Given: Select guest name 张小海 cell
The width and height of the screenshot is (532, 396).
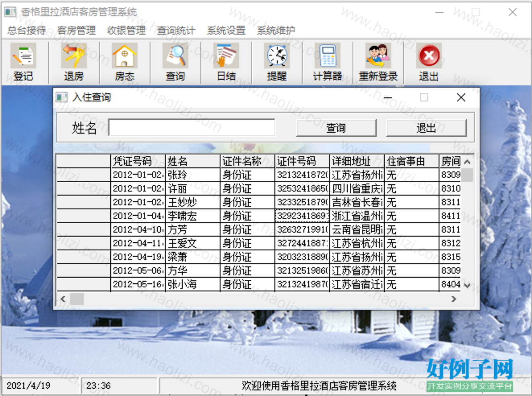Looking at the screenshot, I should [193, 285].
